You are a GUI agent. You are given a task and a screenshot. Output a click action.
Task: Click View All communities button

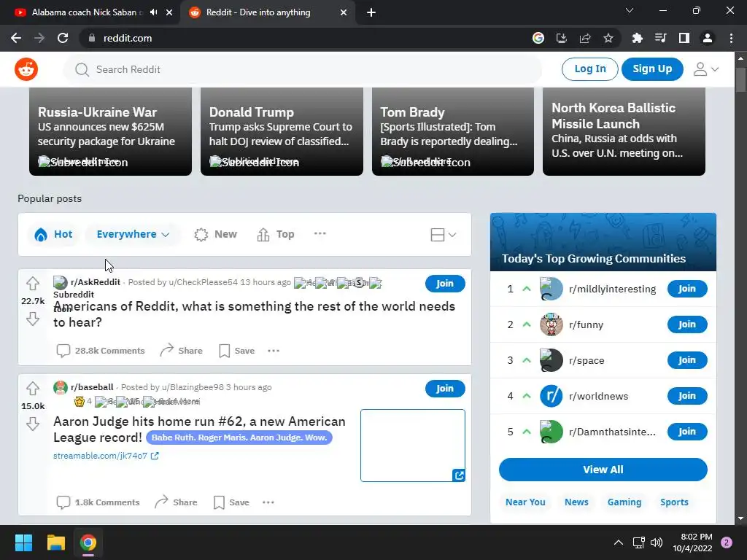pos(603,470)
